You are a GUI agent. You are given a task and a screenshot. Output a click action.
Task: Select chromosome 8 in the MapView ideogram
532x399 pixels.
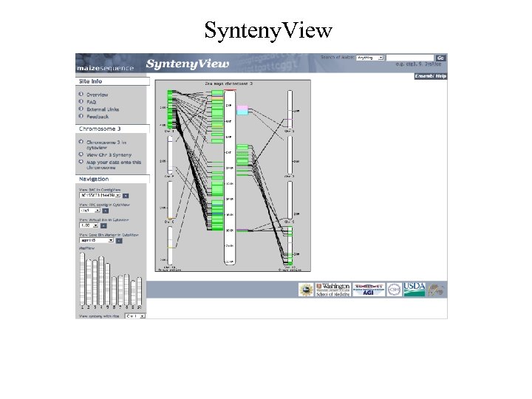tap(126, 290)
